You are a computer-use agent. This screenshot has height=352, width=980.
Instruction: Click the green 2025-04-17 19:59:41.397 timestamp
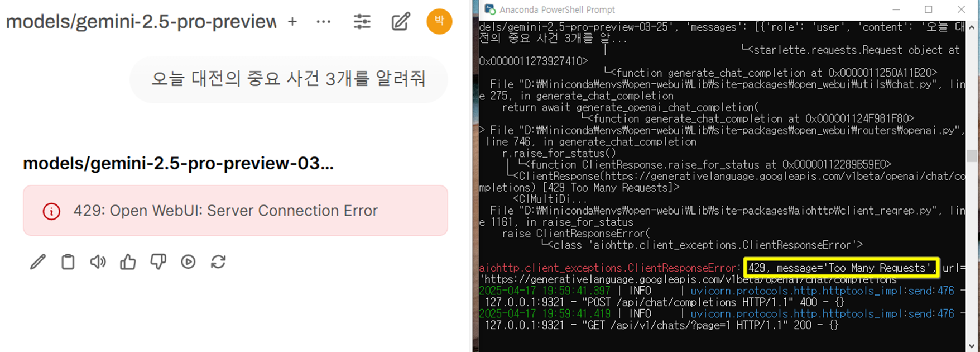tap(545, 291)
